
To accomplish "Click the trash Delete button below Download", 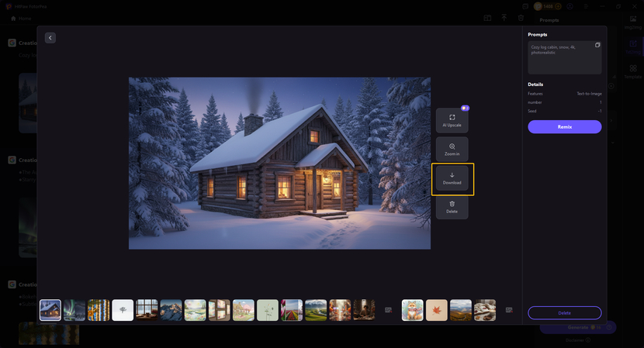I will pos(452,207).
